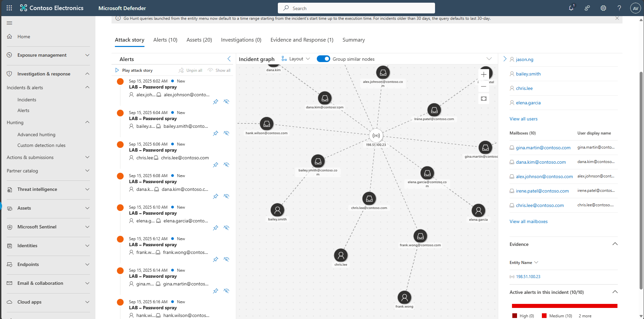The height and width of the screenshot is (319, 644).
Task: Open 198.51.100.23 evidence link
Action: coord(528,277)
